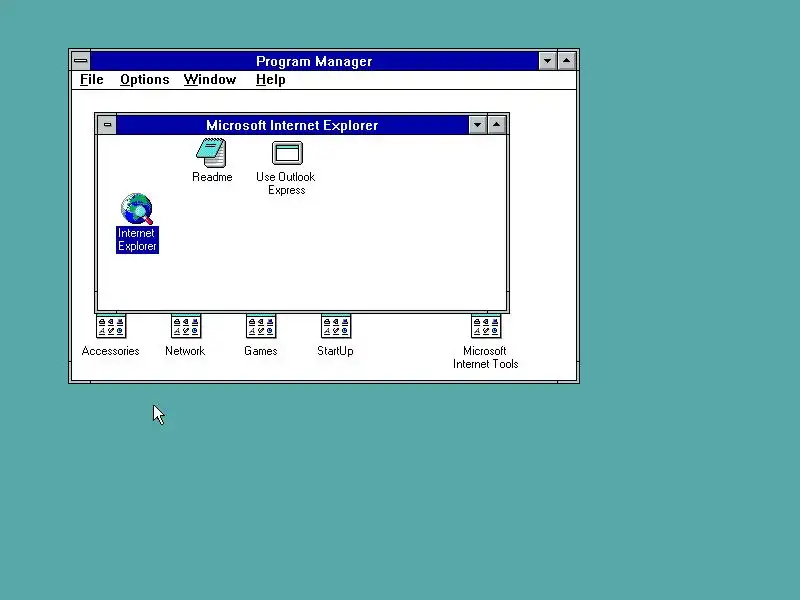Select the Use Outlook Express icon
800x600 pixels.
[x=287, y=153]
